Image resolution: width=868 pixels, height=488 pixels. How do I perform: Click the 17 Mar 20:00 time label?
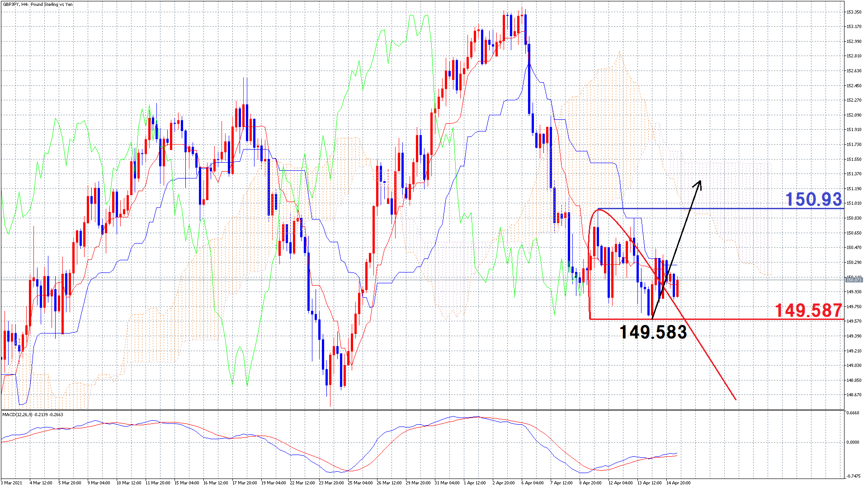[x=245, y=483]
